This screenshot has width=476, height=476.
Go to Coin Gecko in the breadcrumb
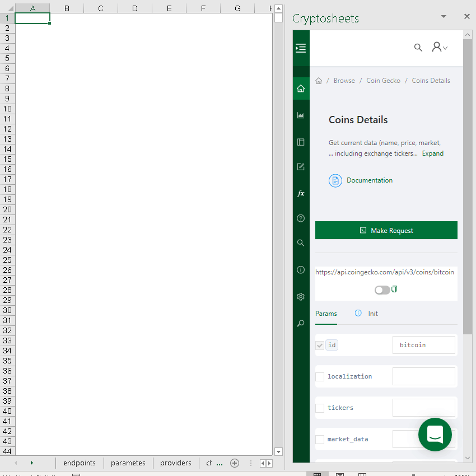pos(383,81)
